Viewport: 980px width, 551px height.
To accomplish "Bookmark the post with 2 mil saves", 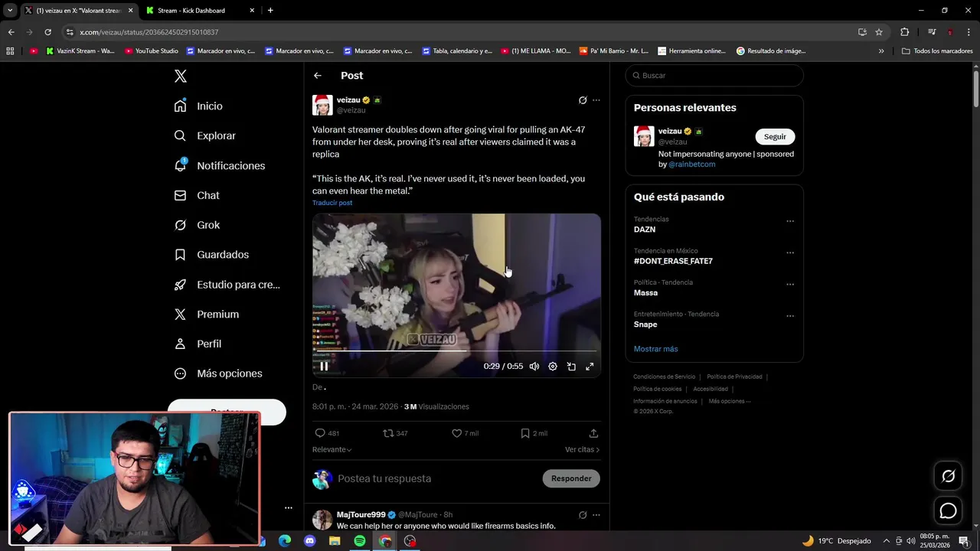I will (x=534, y=433).
